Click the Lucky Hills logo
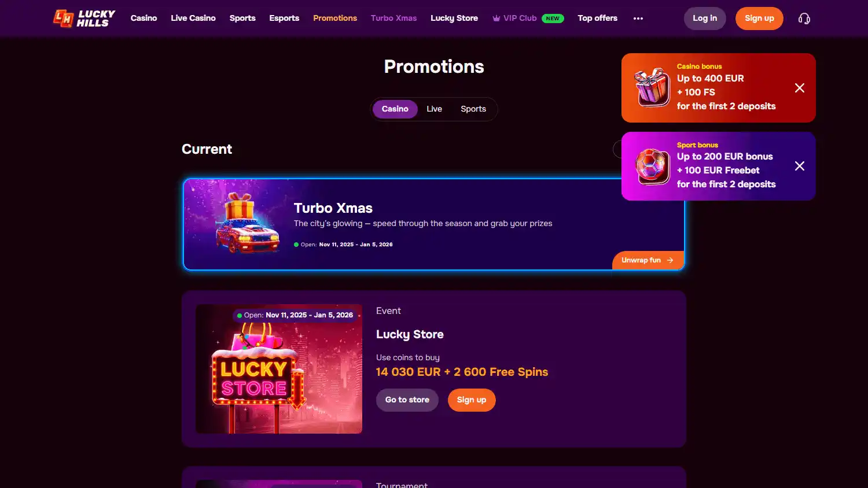This screenshot has height=488, width=868. coord(84,19)
